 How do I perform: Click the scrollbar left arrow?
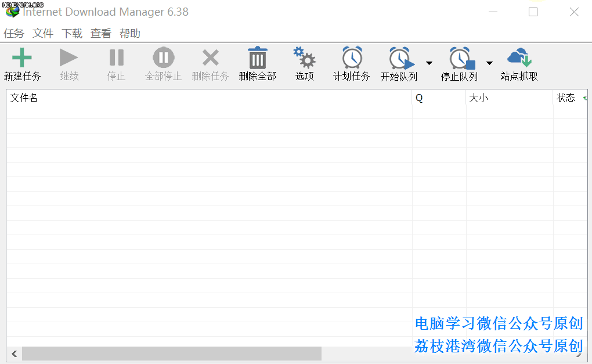15,354
